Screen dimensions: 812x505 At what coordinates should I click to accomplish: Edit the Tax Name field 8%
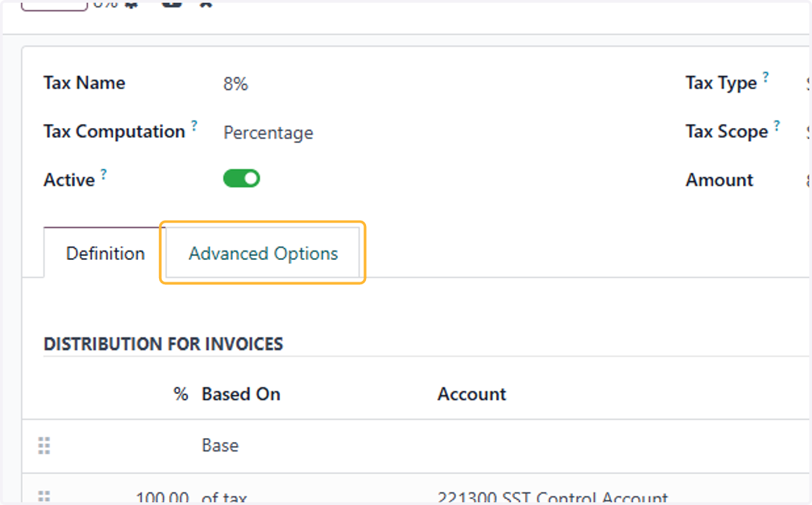[235, 84]
